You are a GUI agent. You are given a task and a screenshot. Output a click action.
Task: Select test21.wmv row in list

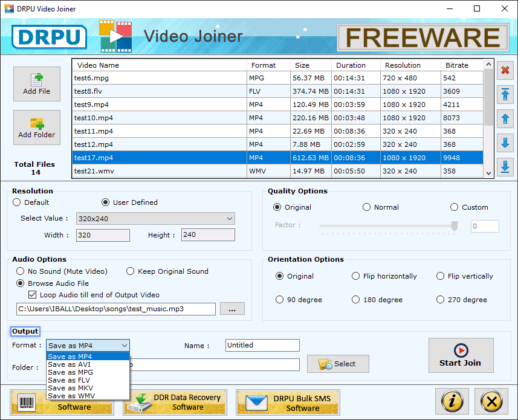pyautogui.click(x=277, y=171)
